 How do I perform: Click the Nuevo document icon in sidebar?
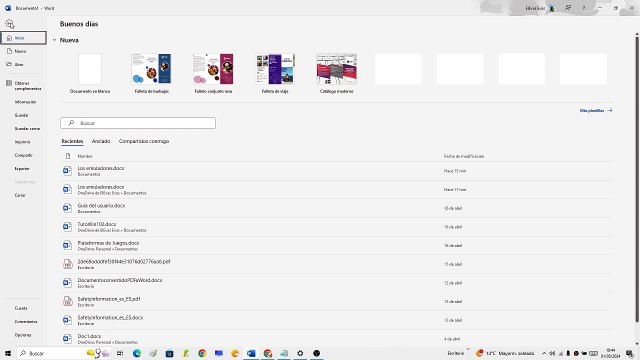(x=9, y=51)
